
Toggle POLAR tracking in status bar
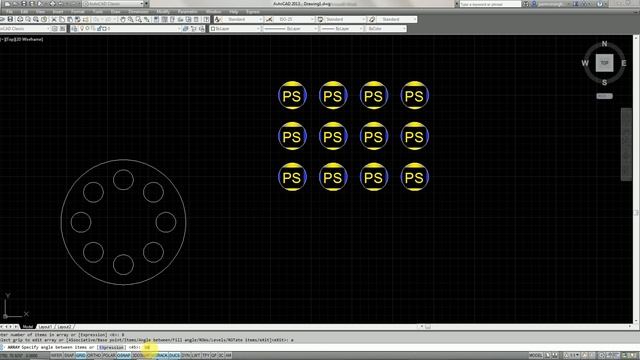(109, 356)
